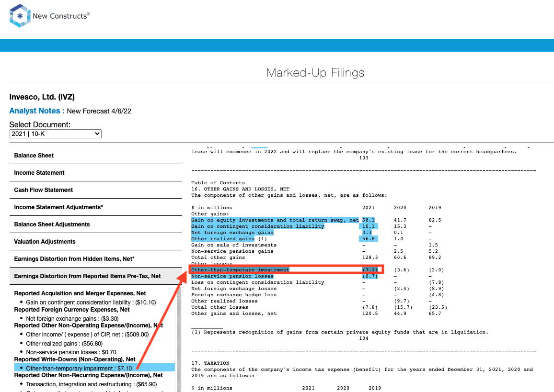This screenshot has height=392, width=554.
Task: Select Transaction, integration and restructuring: ($65.90) item
Action: point(91,384)
